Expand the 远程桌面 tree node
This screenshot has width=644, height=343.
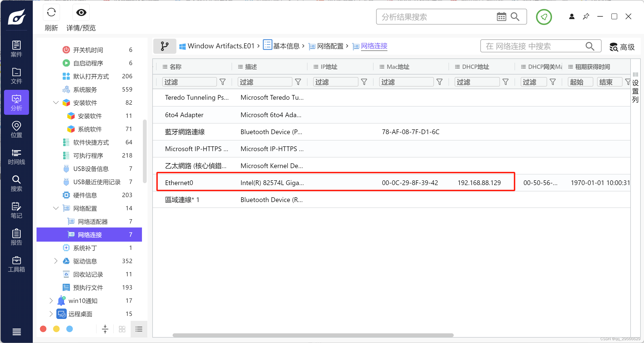click(x=51, y=314)
